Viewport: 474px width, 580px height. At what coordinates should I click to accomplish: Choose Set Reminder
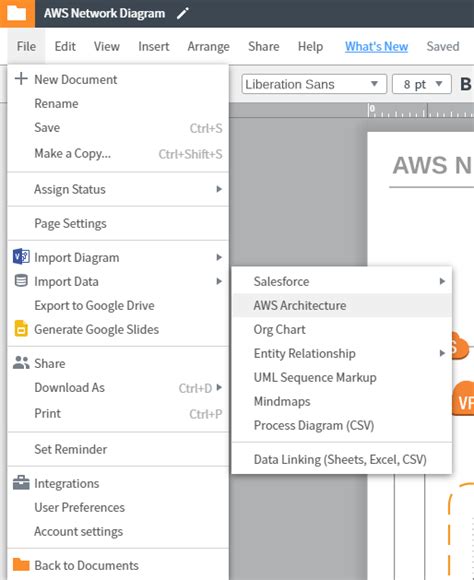[118, 449]
